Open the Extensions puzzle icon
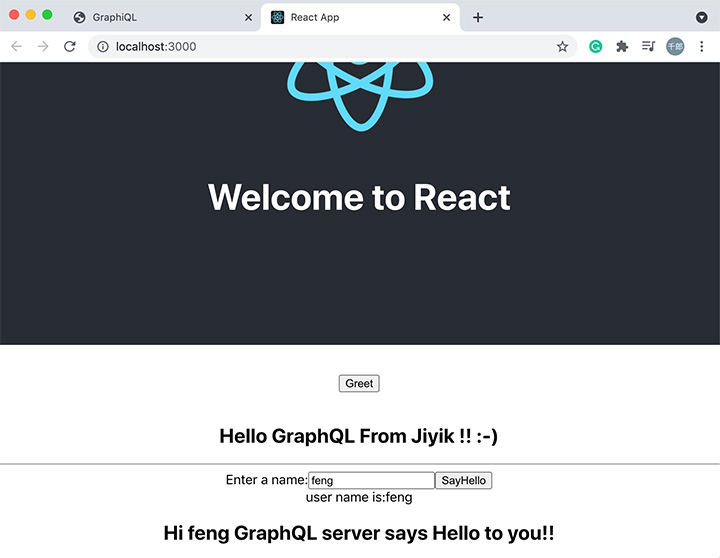 [622, 46]
